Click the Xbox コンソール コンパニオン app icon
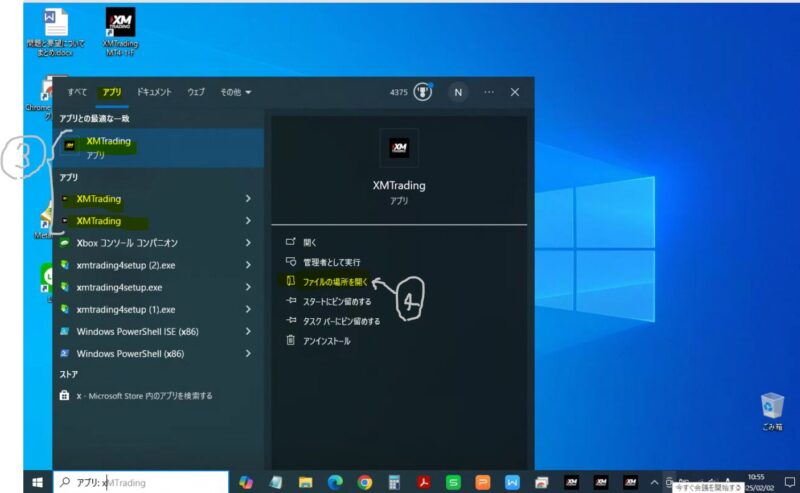Screen dimensions: 800x493 pos(64,243)
